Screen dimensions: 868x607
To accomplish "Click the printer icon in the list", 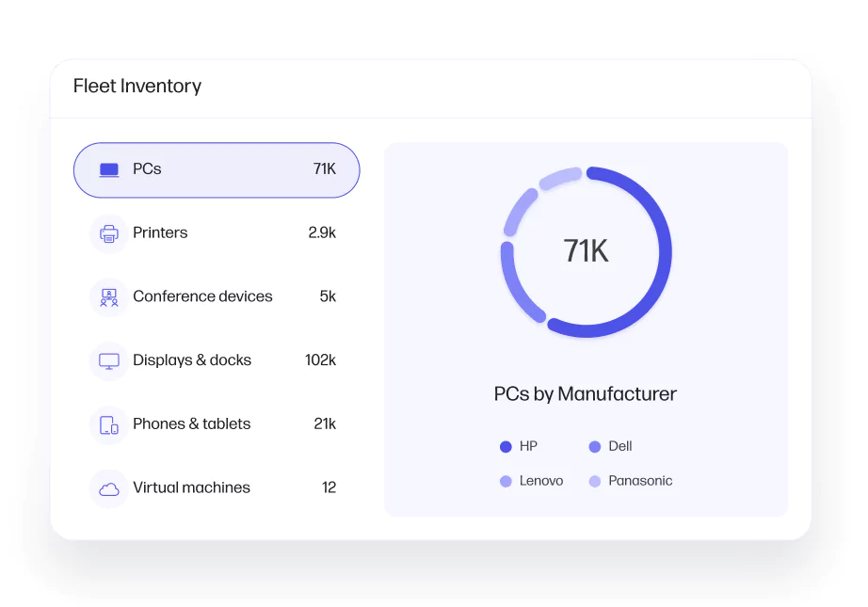I will coord(109,233).
